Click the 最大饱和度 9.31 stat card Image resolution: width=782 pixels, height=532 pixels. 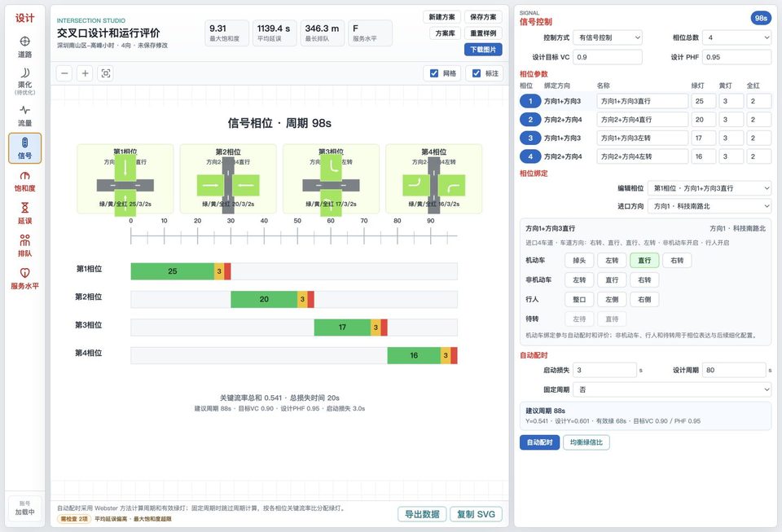(x=226, y=33)
